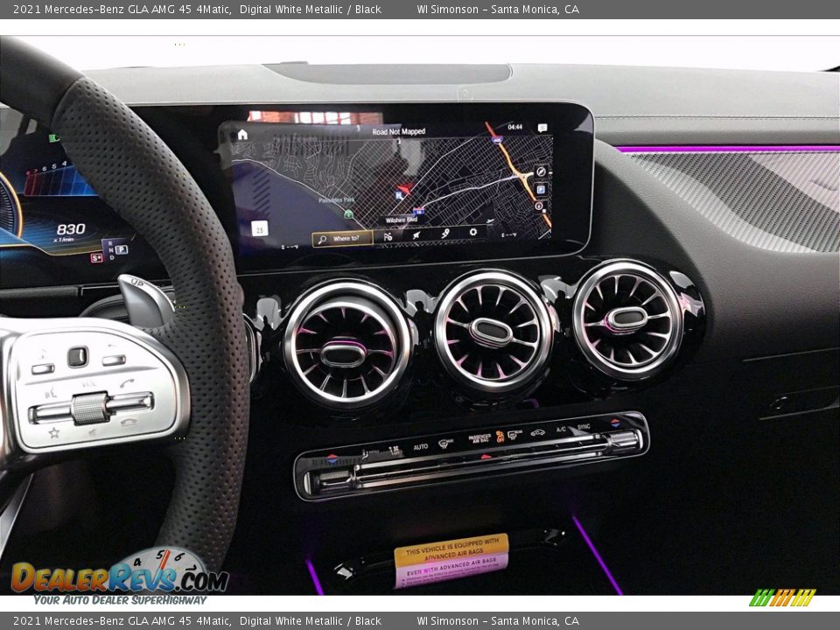The width and height of the screenshot is (840, 630).
Task: Open the message notification icon beside the clock
Action: click(x=542, y=128)
